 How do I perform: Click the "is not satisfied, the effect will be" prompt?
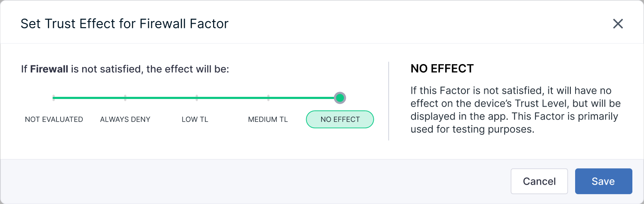point(150,69)
